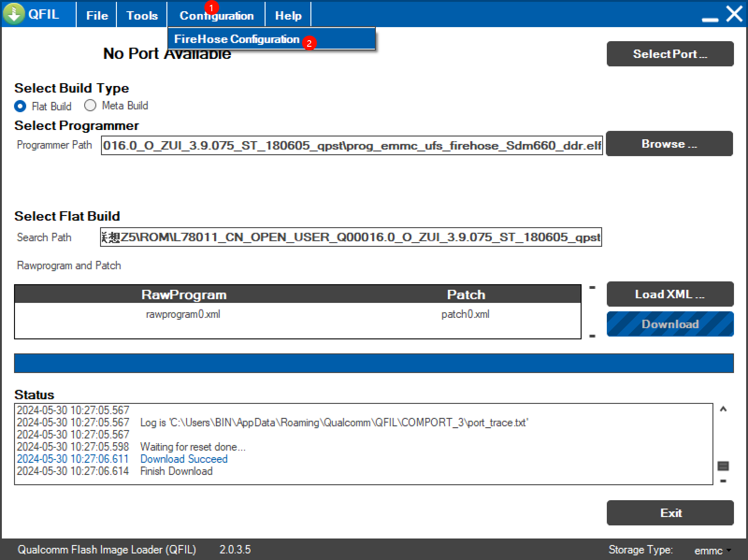Click the QFIL green download logo icon

point(14,14)
